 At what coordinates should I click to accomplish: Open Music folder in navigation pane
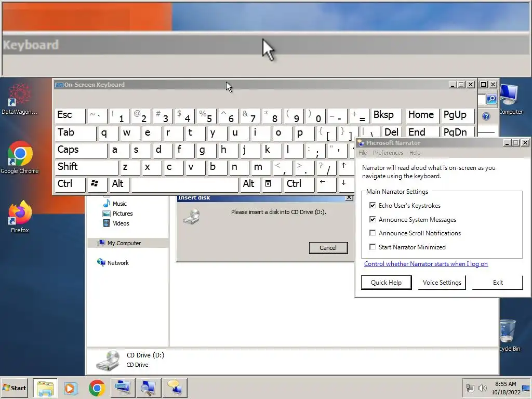[115, 204]
